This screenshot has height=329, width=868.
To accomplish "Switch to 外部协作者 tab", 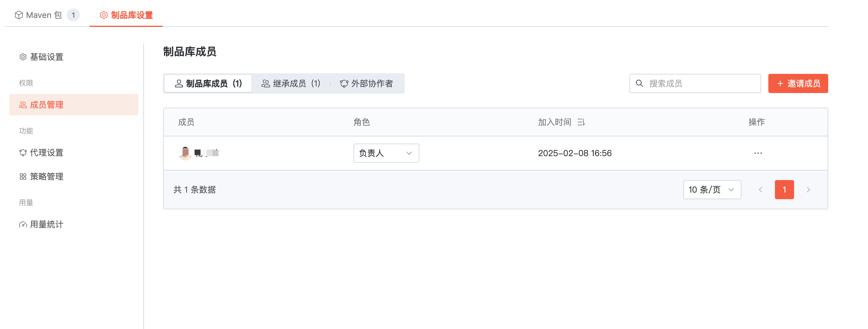I will coord(366,83).
